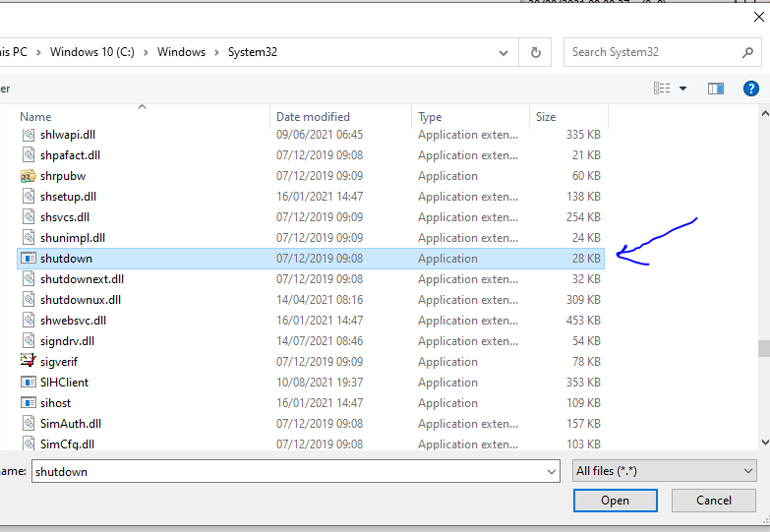Screen dimensions: 770x532
Task: Click the Open button
Action: (x=616, y=501)
